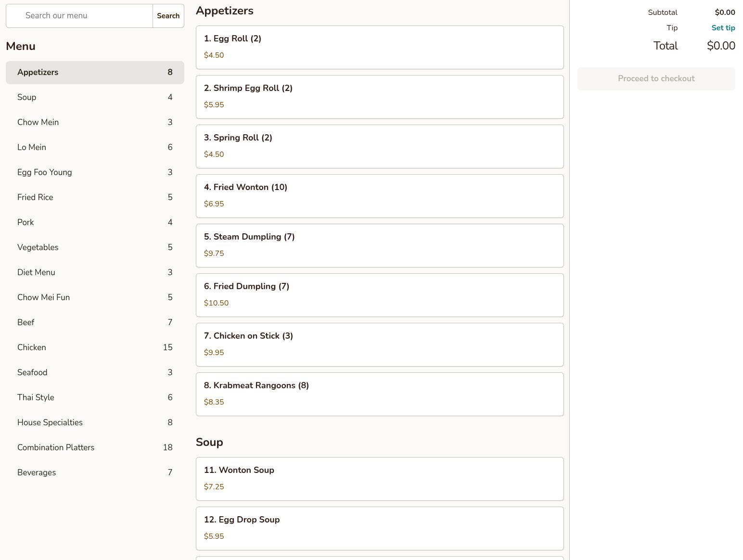Choose Fried Wonton (10) item

pos(380,196)
